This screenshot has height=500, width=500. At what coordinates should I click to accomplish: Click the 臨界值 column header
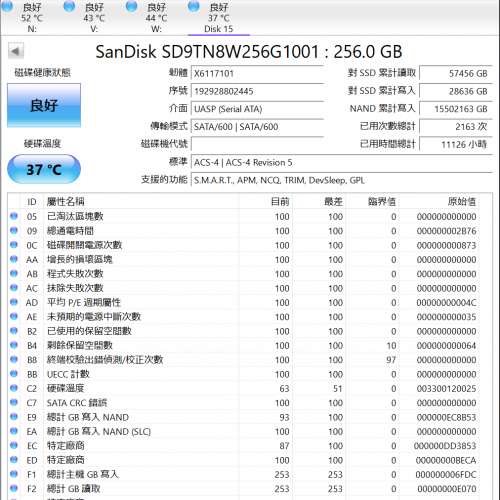pos(372,201)
